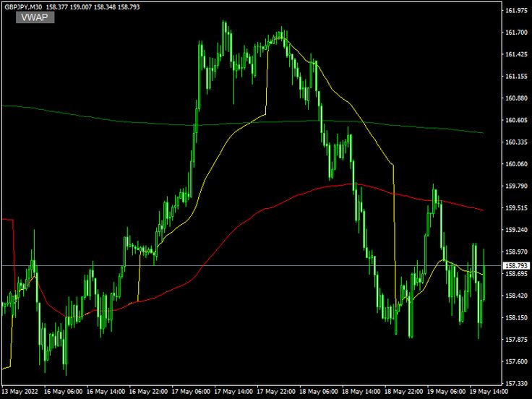Click the 160.605 price axis label
Viewport: 532px width, 399px height.
516,120
